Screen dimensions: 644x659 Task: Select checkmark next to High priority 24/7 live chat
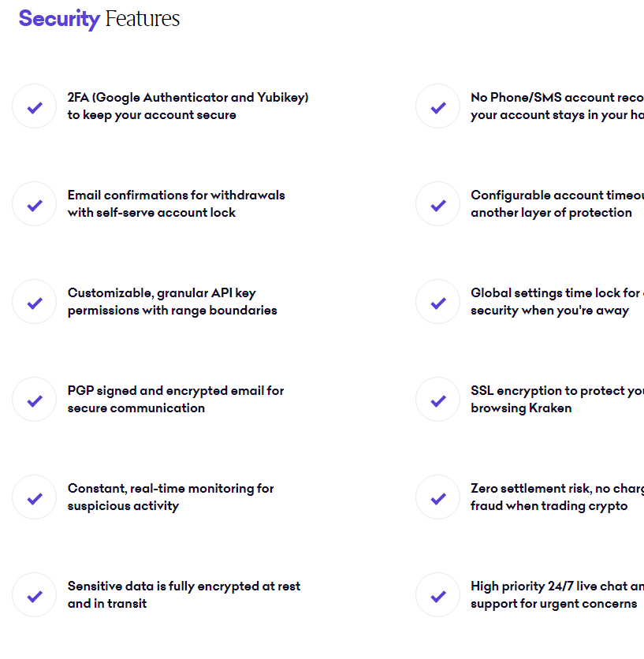pos(438,595)
